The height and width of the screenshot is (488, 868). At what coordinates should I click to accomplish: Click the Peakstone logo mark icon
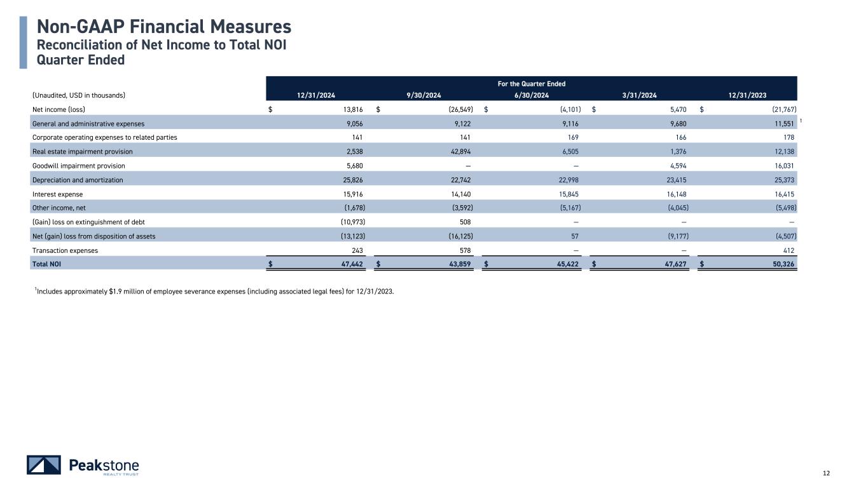44,465
